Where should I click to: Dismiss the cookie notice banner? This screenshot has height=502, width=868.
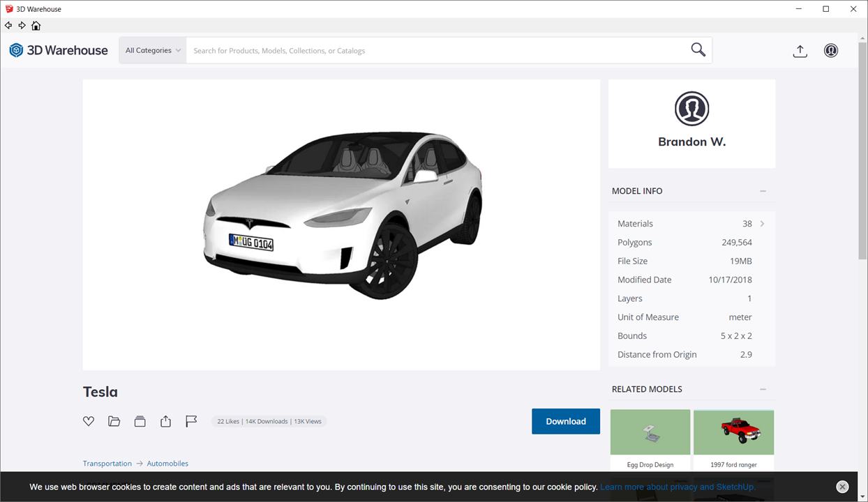(x=842, y=487)
